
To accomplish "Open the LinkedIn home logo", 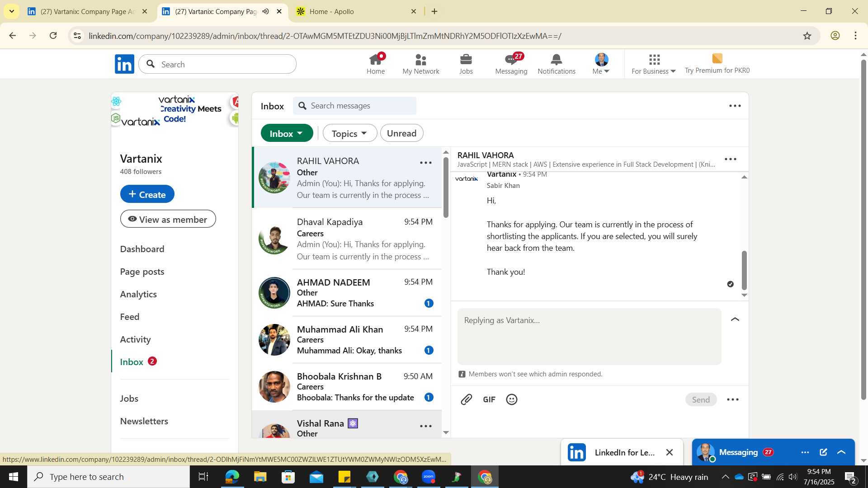I will pos(124,64).
